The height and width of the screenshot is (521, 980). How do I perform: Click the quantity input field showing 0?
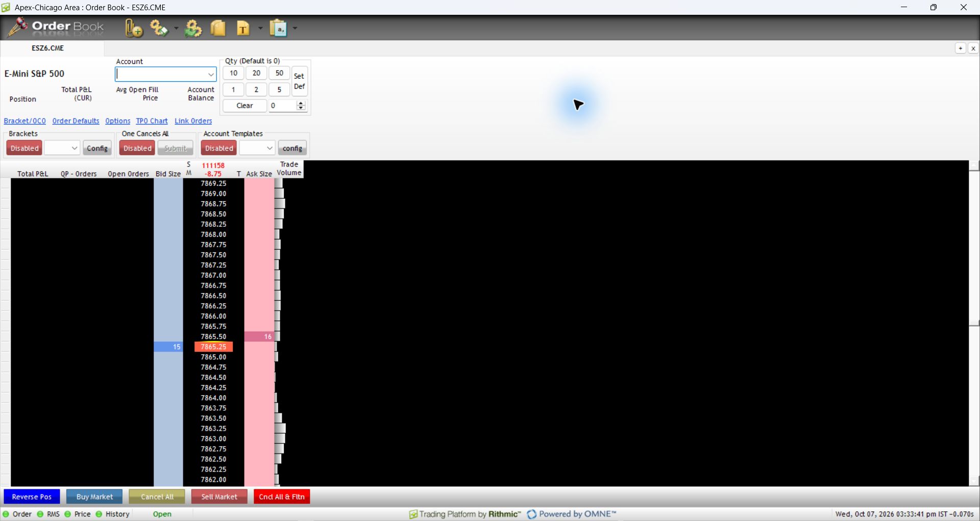pos(283,106)
